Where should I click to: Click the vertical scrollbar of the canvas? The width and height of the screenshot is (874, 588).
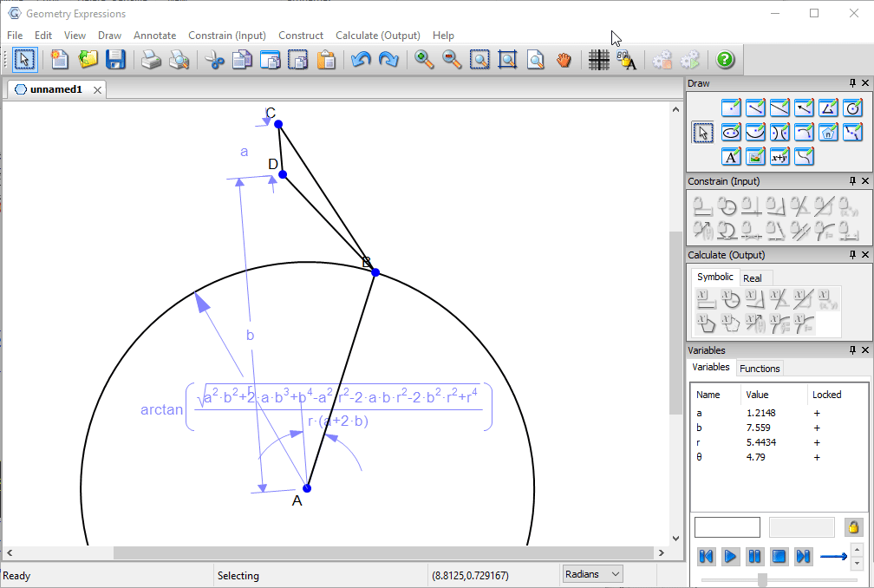click(675, 323)
